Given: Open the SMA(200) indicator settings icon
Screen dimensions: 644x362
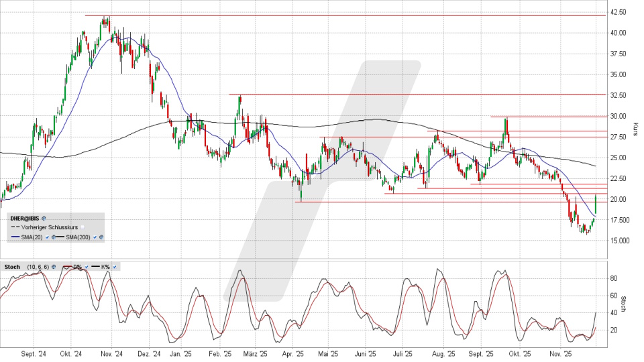Looking at the screenshot, I should click(101, 237).
